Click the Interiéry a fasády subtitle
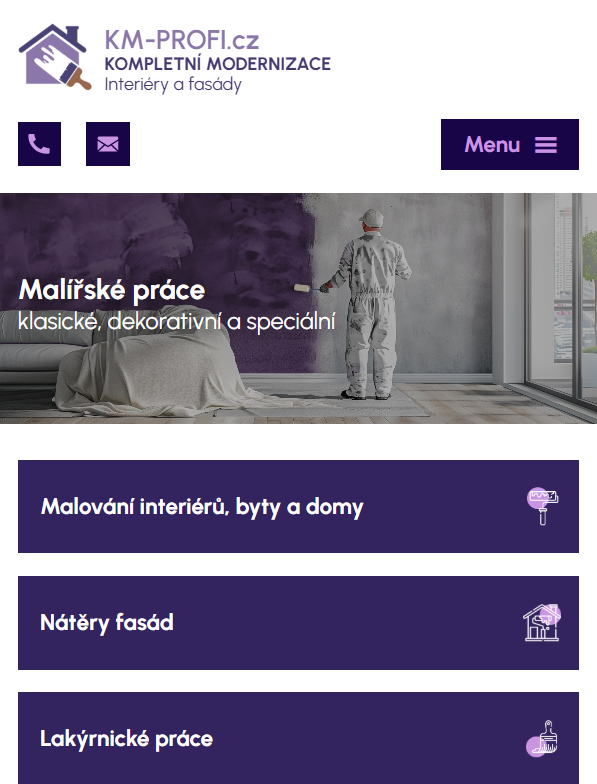This screenshot has width=597, height=784. (173, 84)
